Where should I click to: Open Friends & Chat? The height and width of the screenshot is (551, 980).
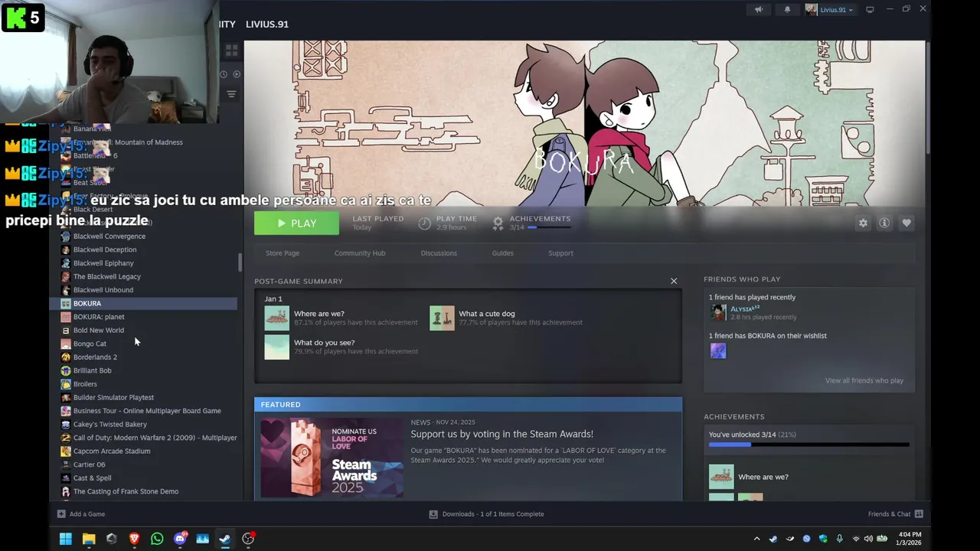pyautogui.click(x=895, y=514)
